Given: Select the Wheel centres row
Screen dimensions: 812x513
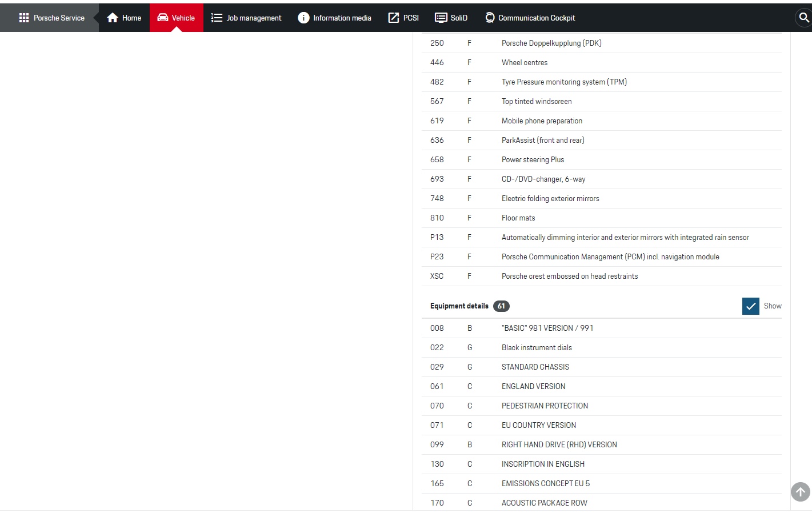Looking at the screenshot, I should click(x=602, y=62).
